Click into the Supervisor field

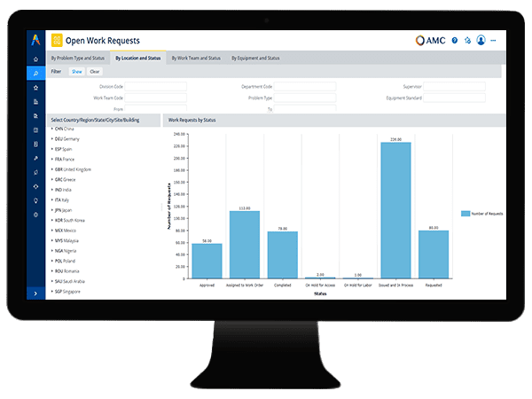(x=454, y=87)
